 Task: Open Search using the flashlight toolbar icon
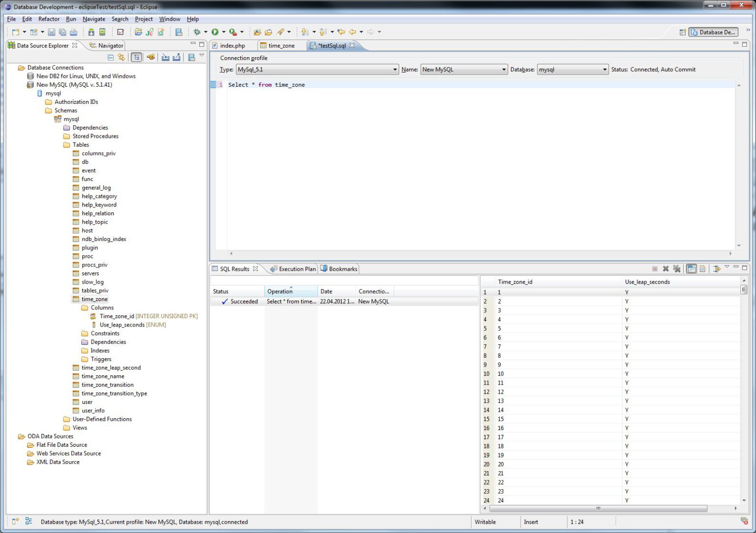coord(281,32)
